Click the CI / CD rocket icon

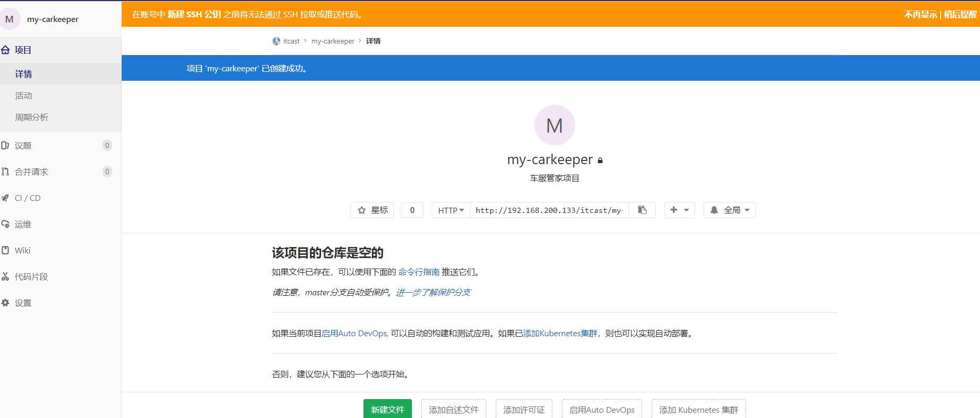5,198
